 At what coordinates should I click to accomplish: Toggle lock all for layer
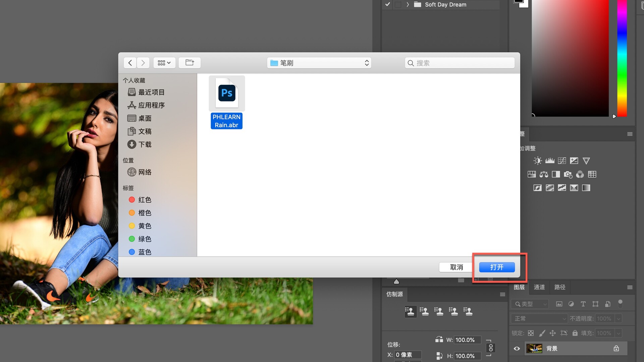(575, 333)
